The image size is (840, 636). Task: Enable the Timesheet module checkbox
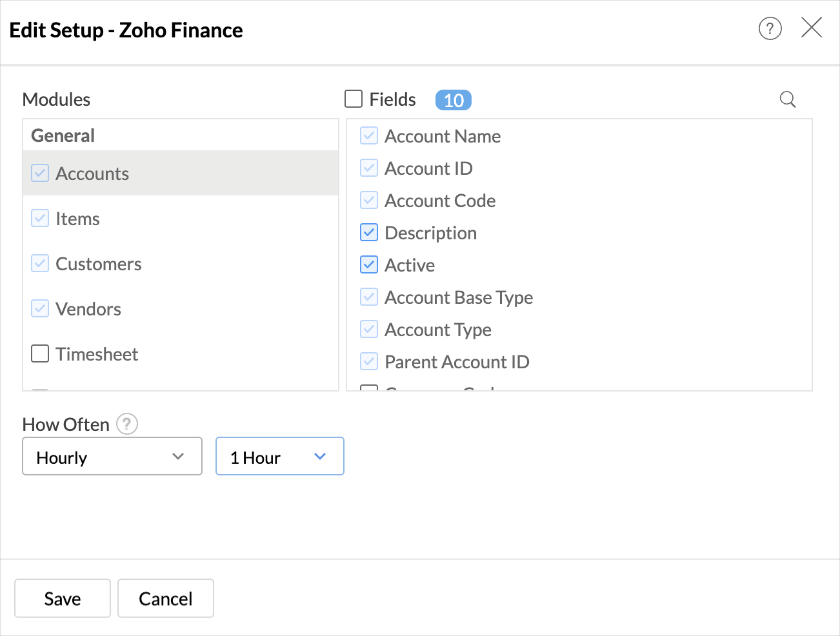(x=39, y=353)
